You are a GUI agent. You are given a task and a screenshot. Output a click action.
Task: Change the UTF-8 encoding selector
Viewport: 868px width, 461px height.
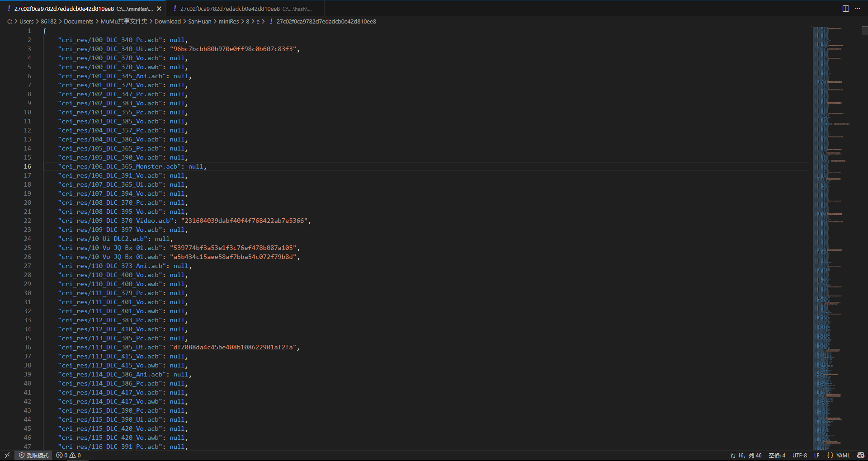coord(799,455)
